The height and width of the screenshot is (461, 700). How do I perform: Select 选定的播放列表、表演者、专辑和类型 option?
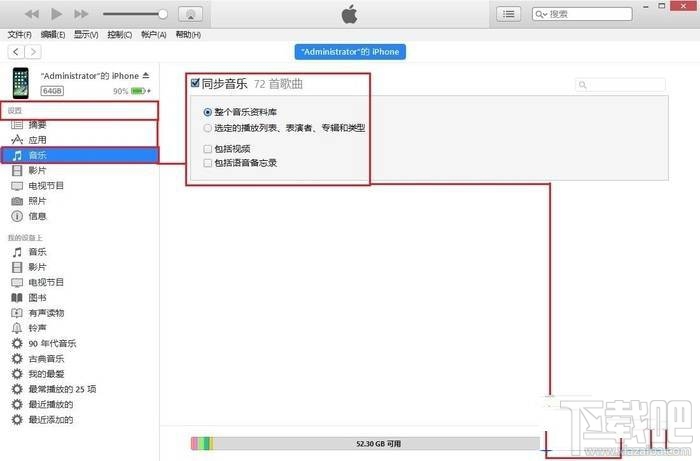coord(208,128)
